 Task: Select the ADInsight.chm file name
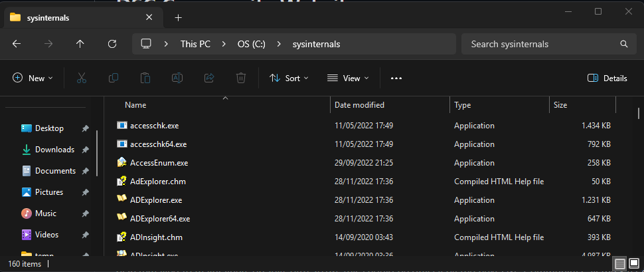156,237
